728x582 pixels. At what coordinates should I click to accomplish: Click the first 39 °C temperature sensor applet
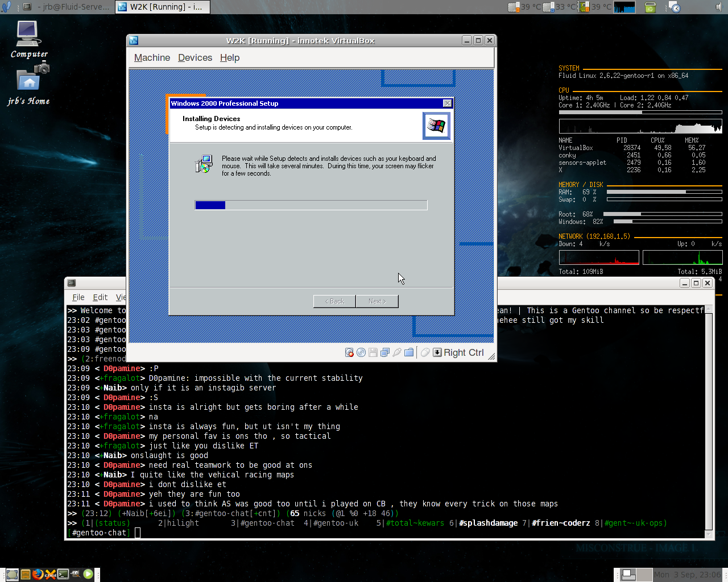524,7
